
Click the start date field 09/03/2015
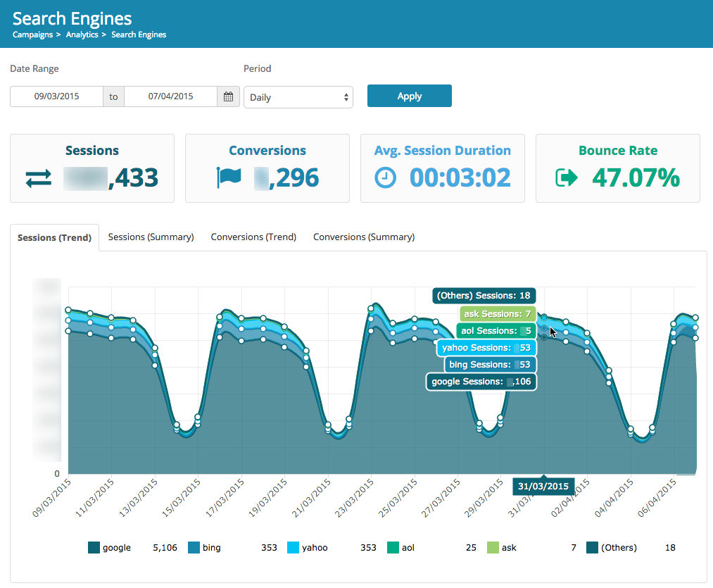tap(56, 96)
